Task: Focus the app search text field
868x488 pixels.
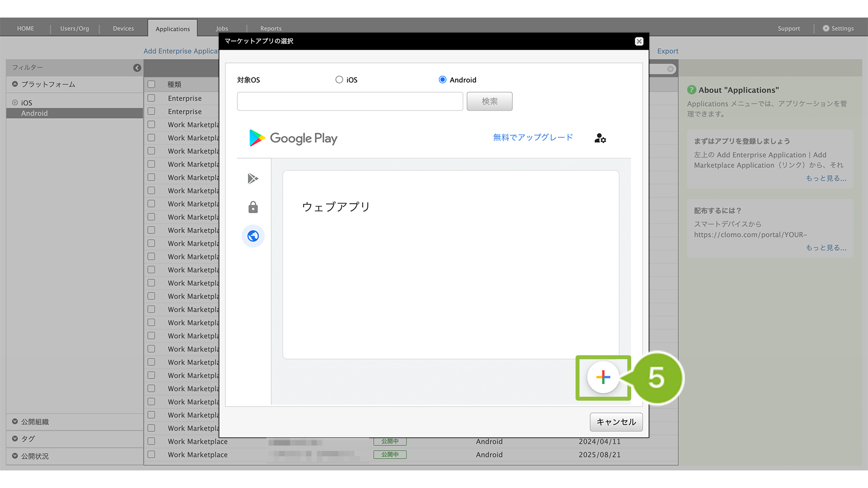Action: [x=350, y=102]
